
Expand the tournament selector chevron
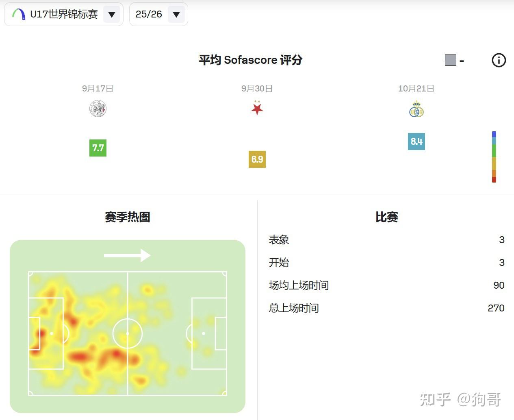pyautogui.click(x=112, y=14)
